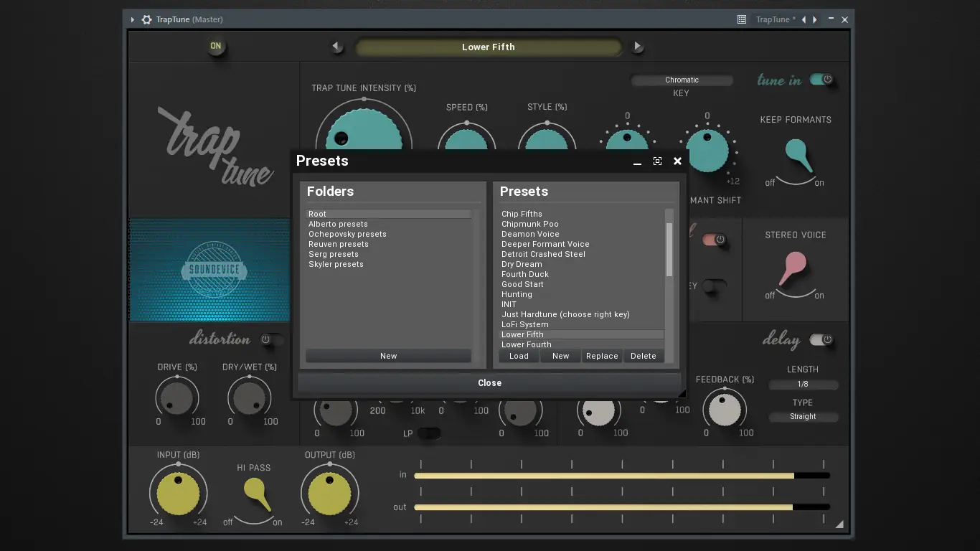Select the Alberto presets folder
Screen dimensions: 980x551
(x=389, y=224)
